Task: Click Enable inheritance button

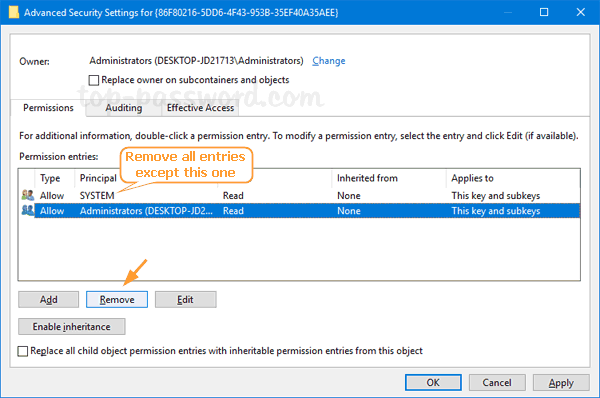Action: coord(72,327)
